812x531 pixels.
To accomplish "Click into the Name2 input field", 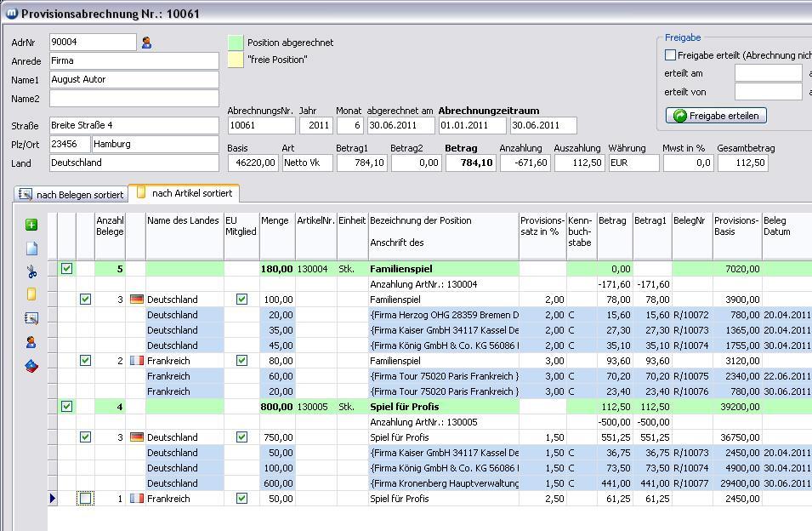I will click(133, 99).
